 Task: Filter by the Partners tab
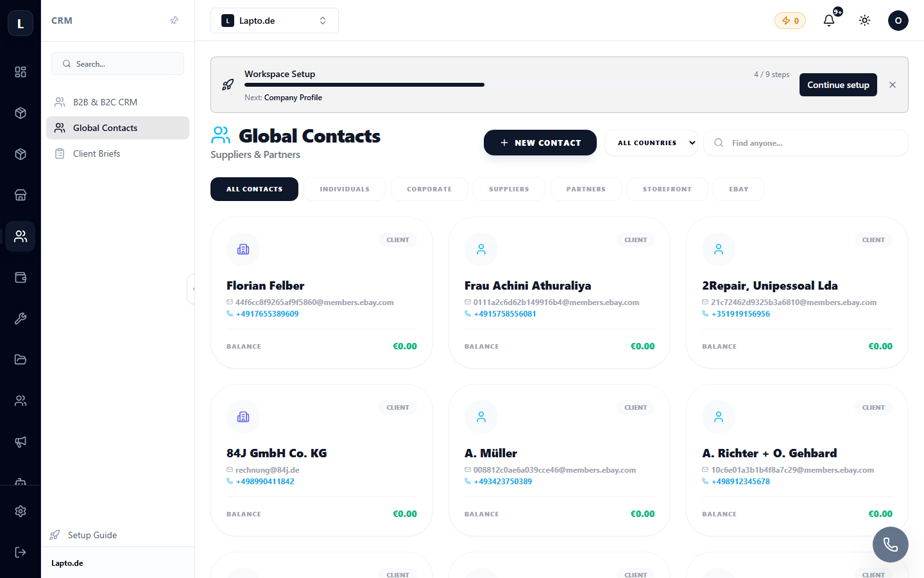point(586,189)
